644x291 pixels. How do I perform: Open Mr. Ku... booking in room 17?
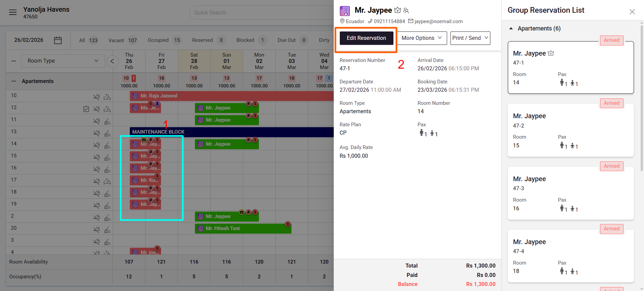click(x=145, y=180)
